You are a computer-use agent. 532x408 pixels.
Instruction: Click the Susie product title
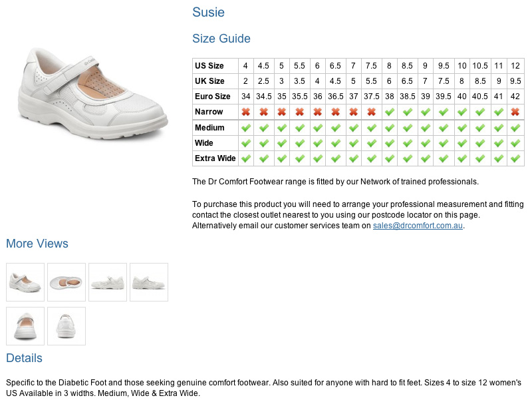[x=208, y=12]
